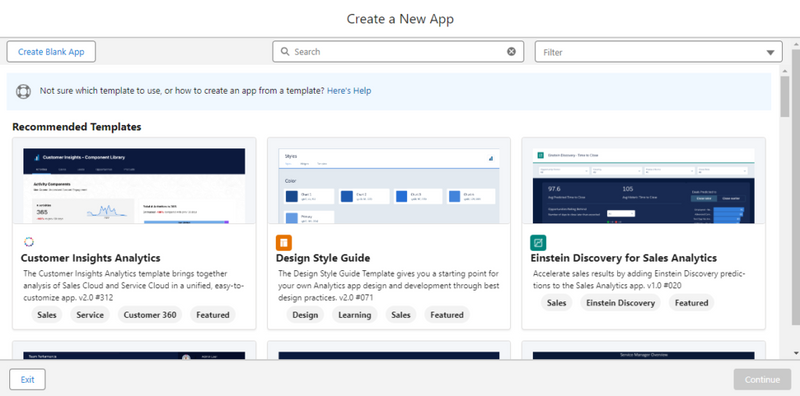Image resolution: width=800 pixels, height=396 pixels.
Task: Click the Customer Insights Analytics colorful ring icon
Action: pyautogui.click(x=29, y=242)
